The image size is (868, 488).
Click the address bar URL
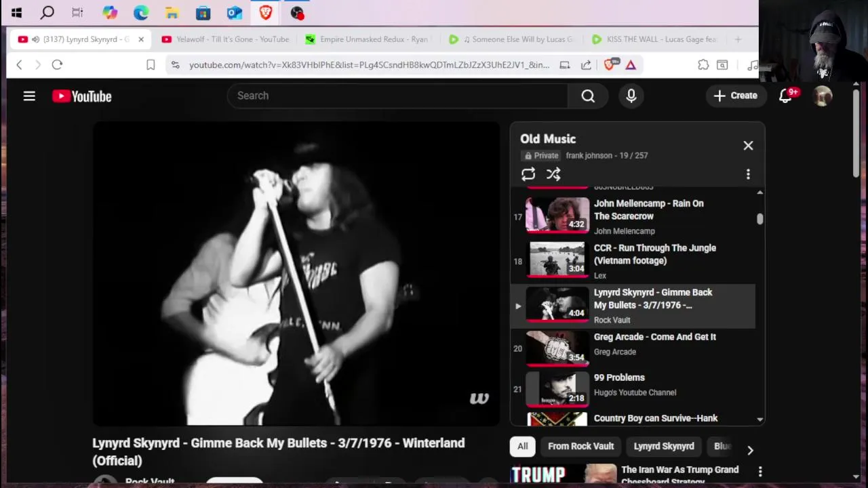(369, 65)
